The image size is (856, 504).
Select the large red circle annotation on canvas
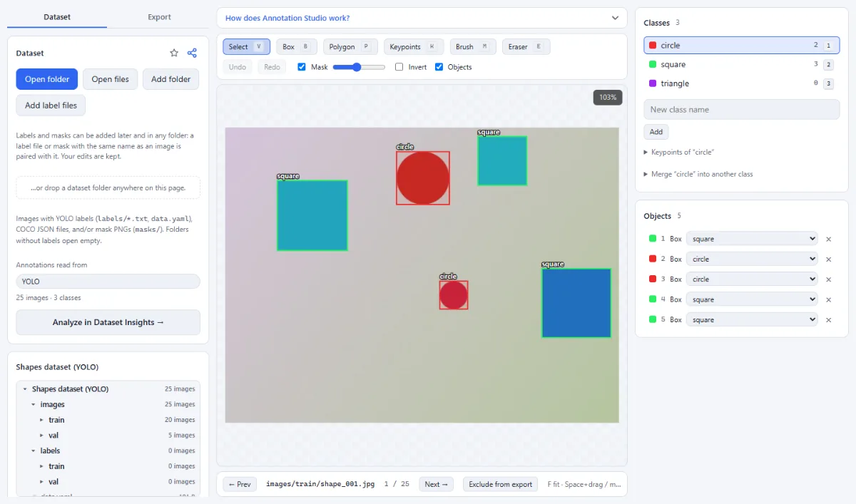[x=423, y=178]
